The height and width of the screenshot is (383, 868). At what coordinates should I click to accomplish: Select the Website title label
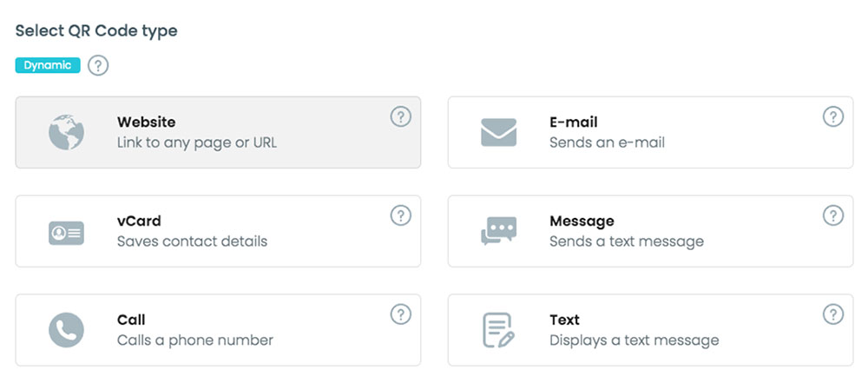click(x=146, y=122)
